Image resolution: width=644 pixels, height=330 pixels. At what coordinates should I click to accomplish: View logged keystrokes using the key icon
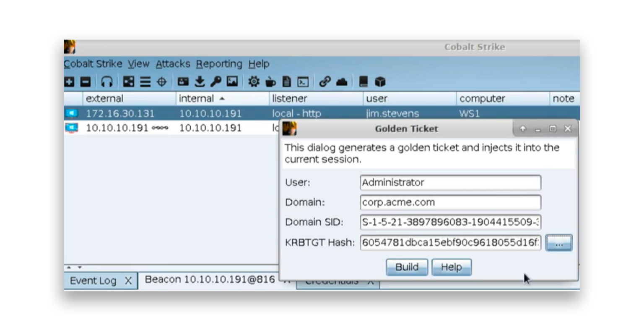click(x=215, y=82)
